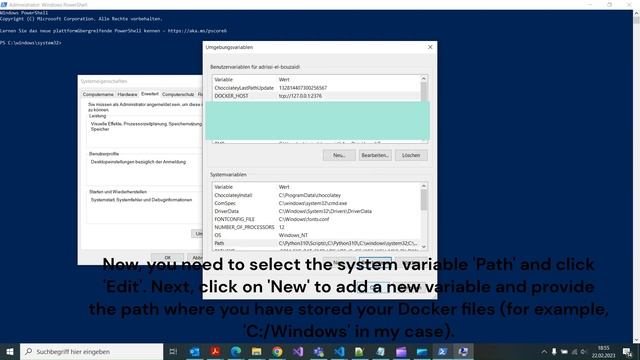Open Microsoft Teams from the taskbar

coord(318,351)
